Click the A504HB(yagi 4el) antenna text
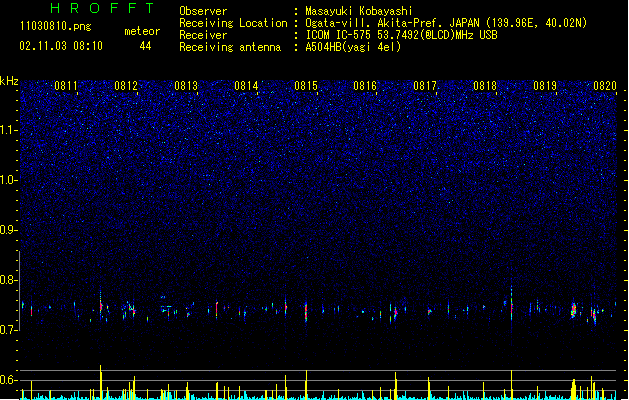The height and width of the screenshot is (400, 629). (353, 47)
